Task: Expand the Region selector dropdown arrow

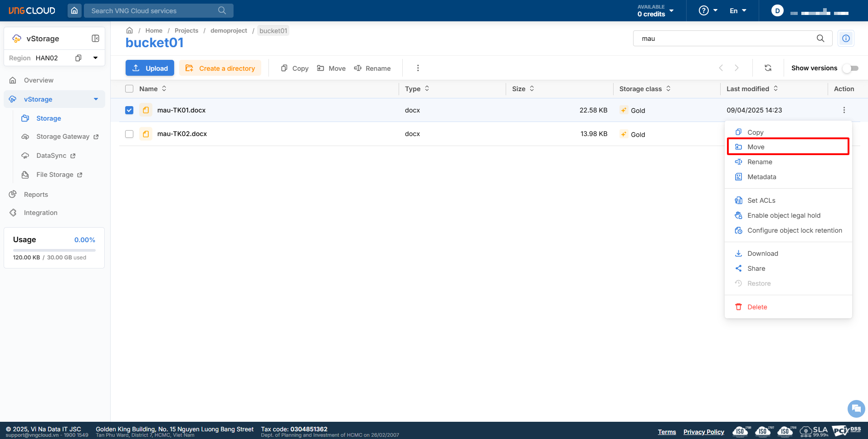Action: click(95, 58)
